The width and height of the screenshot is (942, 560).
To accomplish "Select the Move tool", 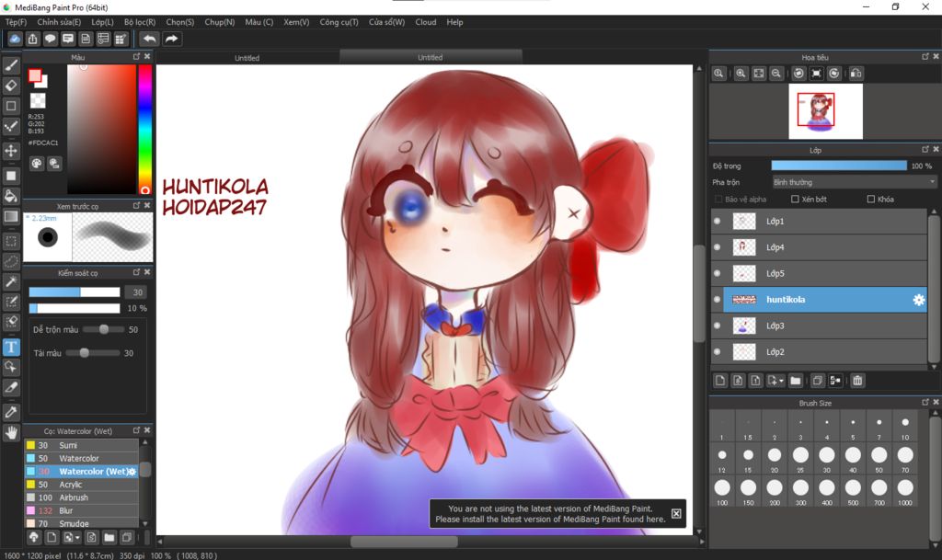I will [x=11, y=150].
